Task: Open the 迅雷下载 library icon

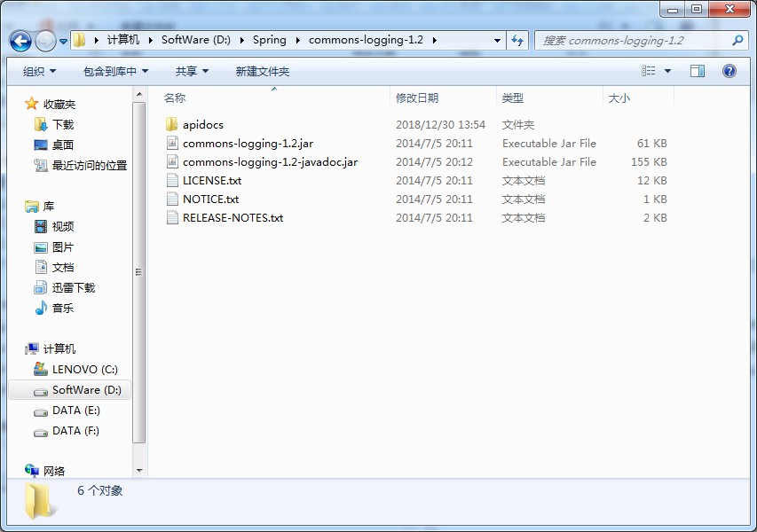Action: [41, 288]
